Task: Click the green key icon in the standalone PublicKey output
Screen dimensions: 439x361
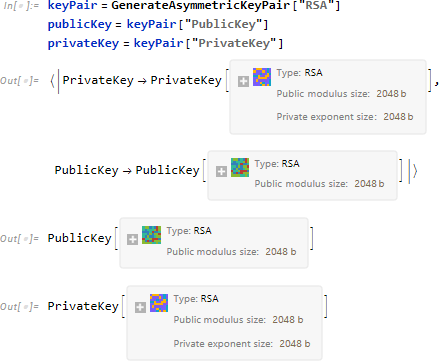Action: pos(151,235)
